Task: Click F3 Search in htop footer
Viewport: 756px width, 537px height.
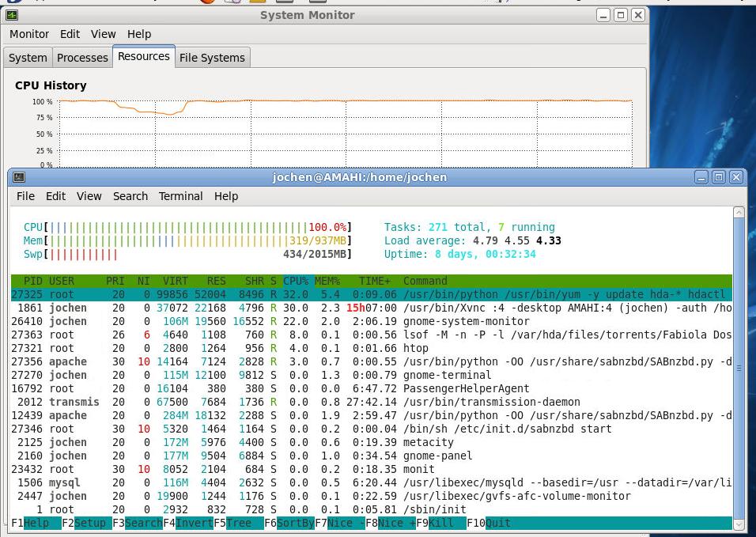Action: coord(138,523)
